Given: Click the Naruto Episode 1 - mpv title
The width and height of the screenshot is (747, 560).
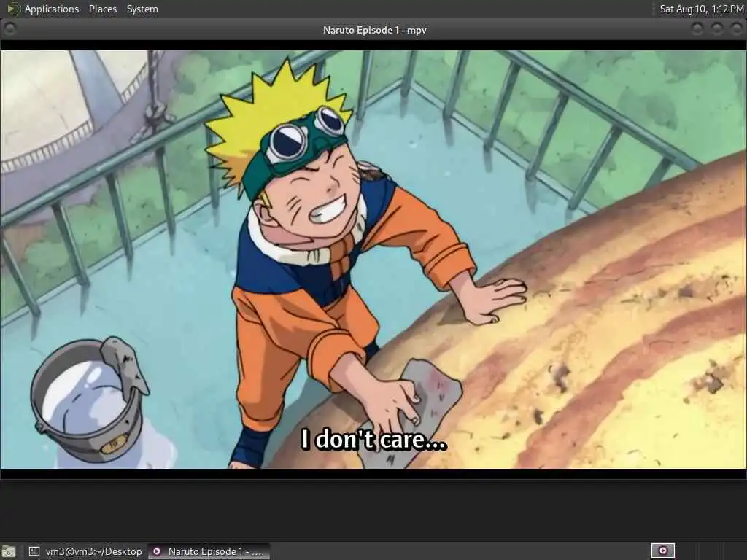Looking at the screenshot, I should (374, 30).
